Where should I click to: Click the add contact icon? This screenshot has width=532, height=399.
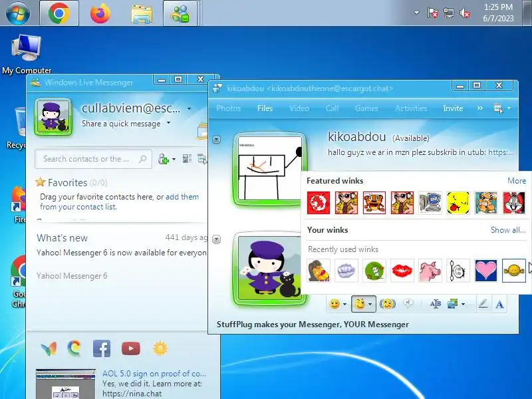pos(164,159)
